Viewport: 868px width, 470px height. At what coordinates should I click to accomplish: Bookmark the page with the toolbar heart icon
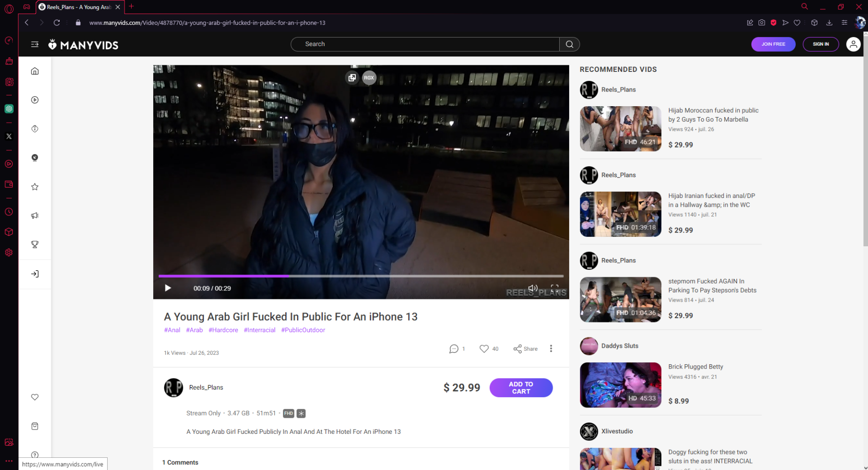(797, 23)
